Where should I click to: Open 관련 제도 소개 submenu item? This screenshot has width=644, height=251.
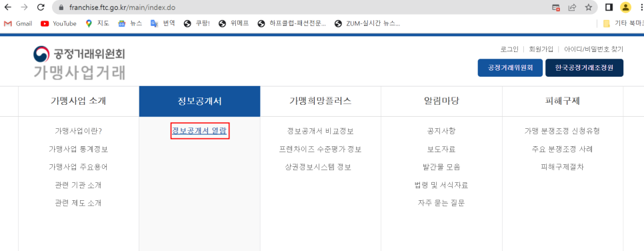pyautogui.click(x=79, y=203)
